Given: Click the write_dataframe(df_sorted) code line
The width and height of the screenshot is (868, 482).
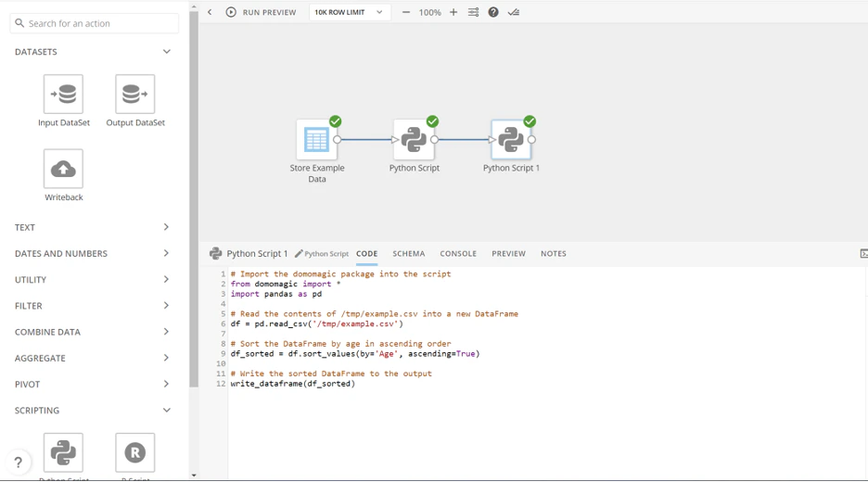Looking at the screenshot, I should 292,384.
